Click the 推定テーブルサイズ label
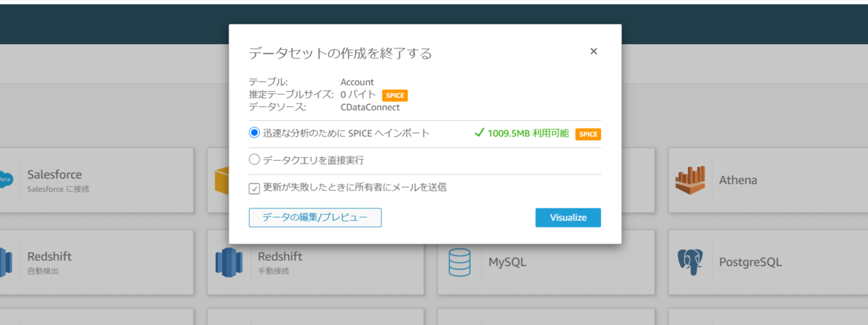This screenshot has height=325, width=868. [x=291, y=95]
